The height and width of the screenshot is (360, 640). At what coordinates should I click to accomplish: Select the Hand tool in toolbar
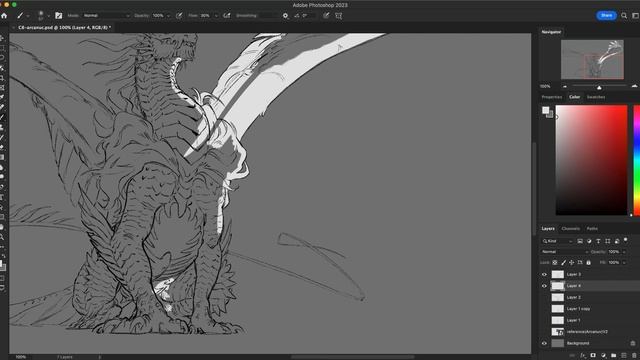(2, 227)
